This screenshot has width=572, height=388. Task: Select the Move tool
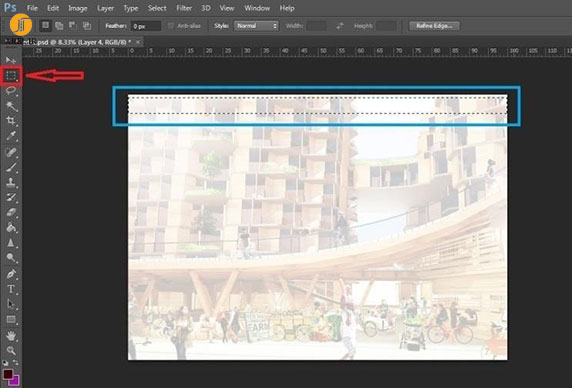[11, 60]
